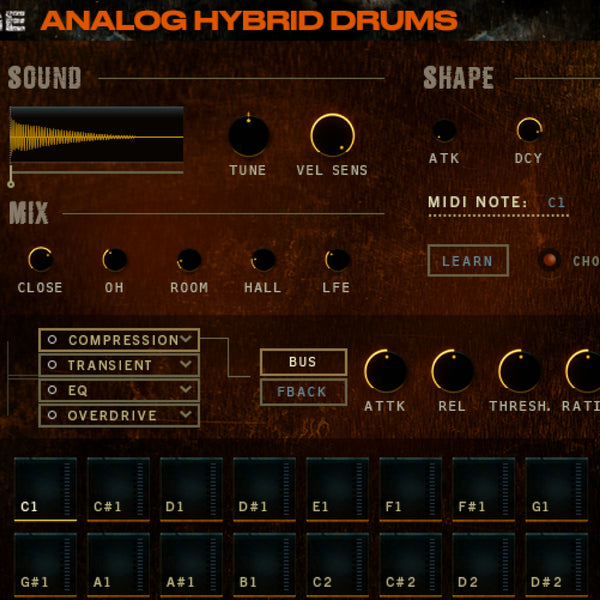Toggle the red CHOKE button

tap(549, 260)
